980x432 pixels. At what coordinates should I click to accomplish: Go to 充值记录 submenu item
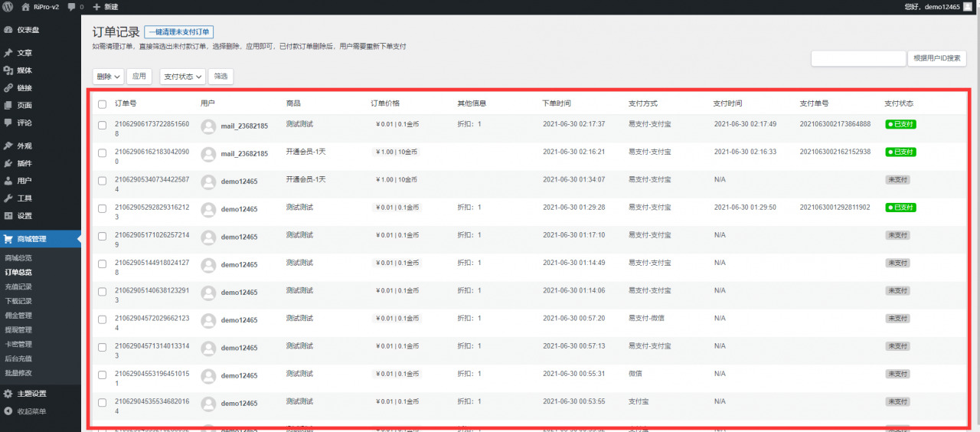coord(18,286)
